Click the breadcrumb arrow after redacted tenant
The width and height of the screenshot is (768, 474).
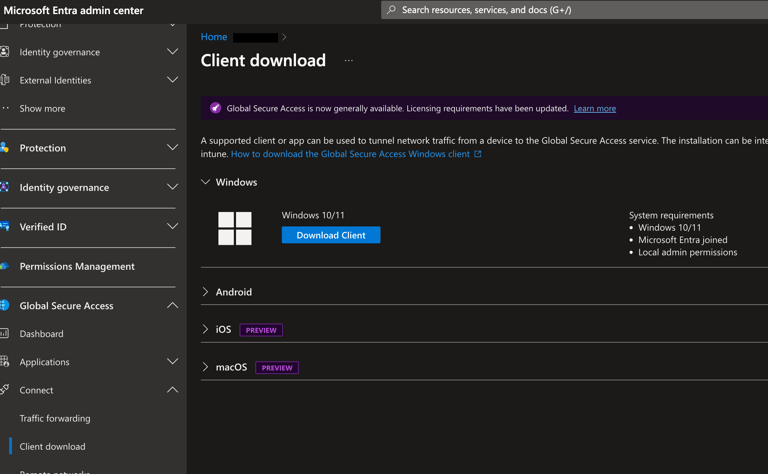[284, 37]
